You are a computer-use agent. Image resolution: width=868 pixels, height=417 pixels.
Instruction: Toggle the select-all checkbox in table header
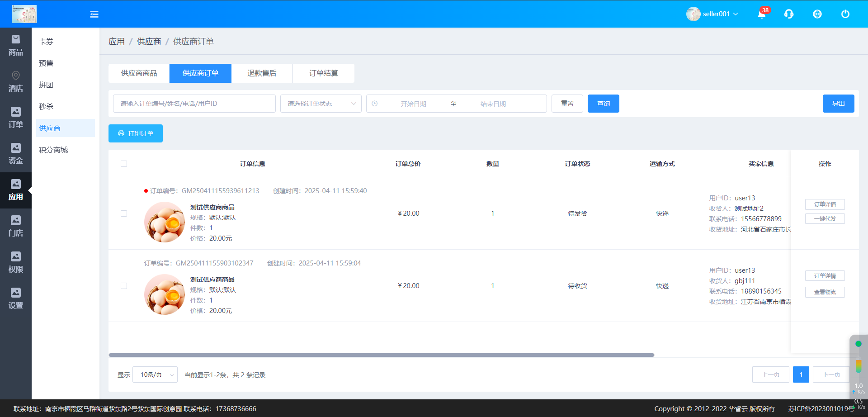click(x=124, y=164)
